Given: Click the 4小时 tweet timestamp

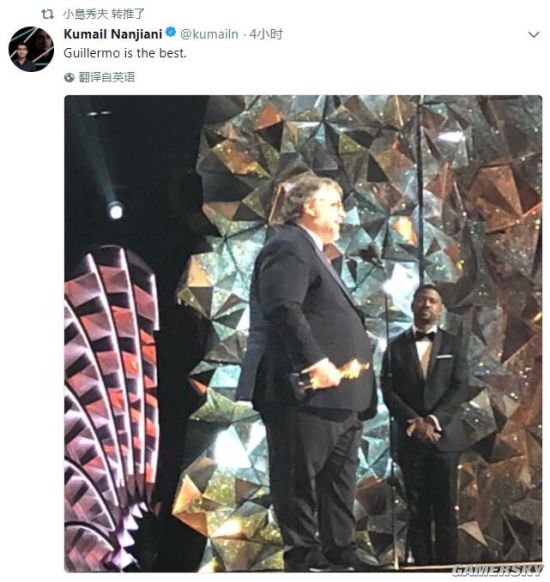Looking at the screenshot, I should point(266,34).
